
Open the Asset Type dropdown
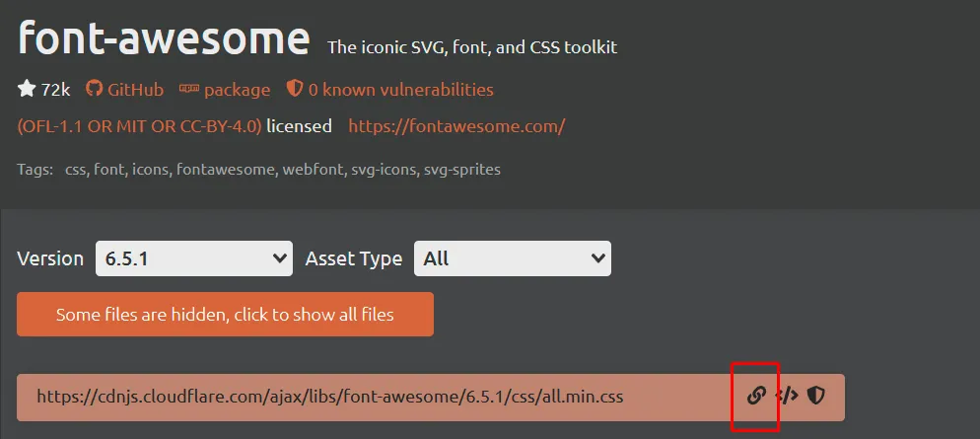coord(512,258)
